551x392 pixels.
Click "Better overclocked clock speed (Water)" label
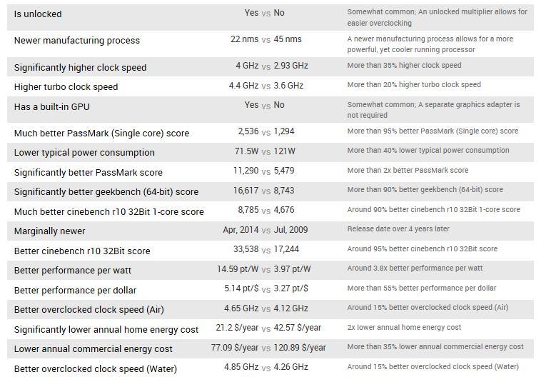pos(96,369)
